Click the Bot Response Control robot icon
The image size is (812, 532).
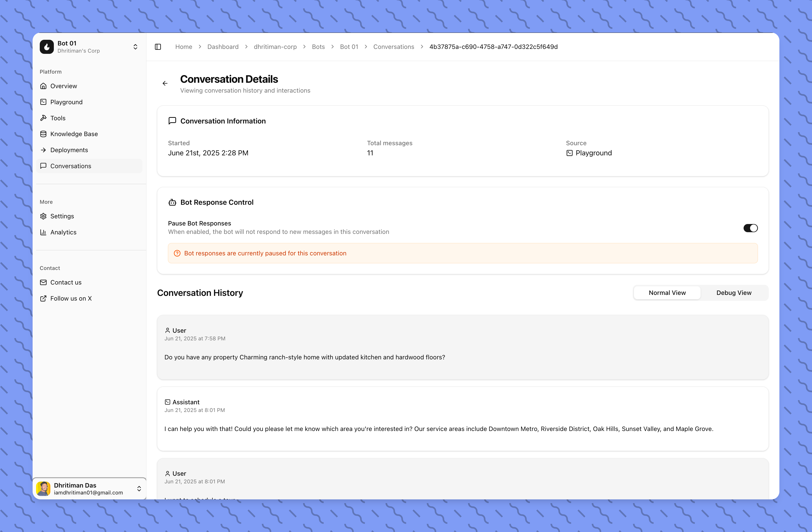(x=172, y=202)
